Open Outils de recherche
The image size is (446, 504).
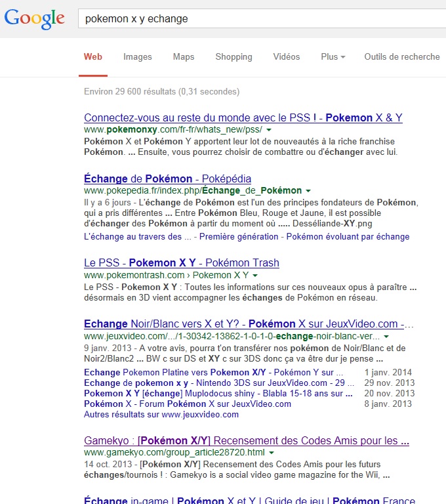click(401, 57)
